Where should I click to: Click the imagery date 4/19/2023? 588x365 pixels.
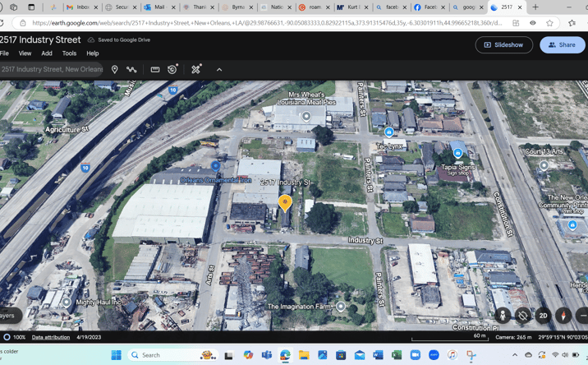click(x=89, y=337)
